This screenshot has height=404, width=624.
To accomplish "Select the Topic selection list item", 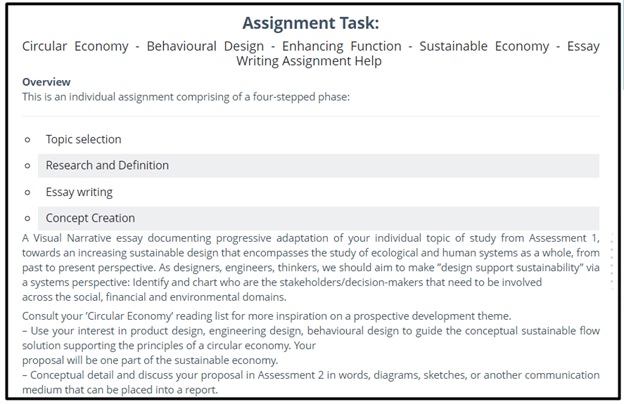I will point(83,140).
